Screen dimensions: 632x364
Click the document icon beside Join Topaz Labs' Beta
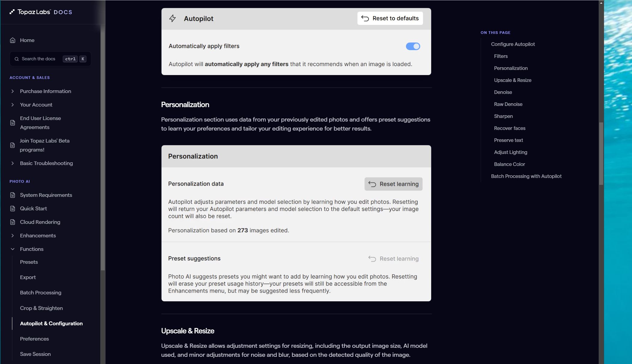pos(12,145)
